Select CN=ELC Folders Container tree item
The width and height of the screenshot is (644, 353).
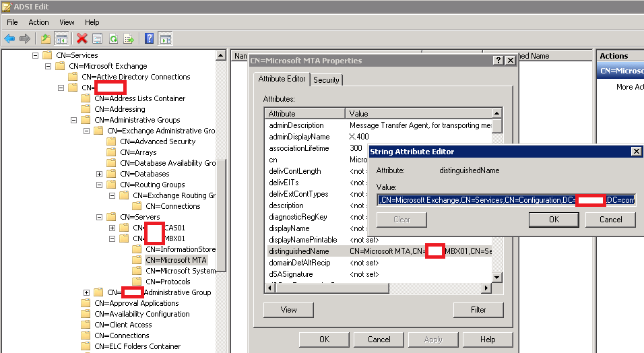(x=137, y=346)
